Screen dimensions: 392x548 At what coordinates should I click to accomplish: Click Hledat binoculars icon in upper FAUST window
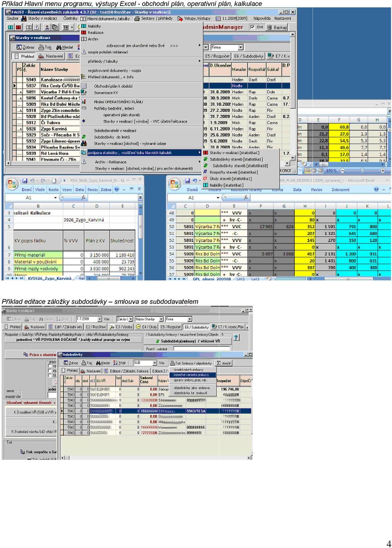[65, 47]
